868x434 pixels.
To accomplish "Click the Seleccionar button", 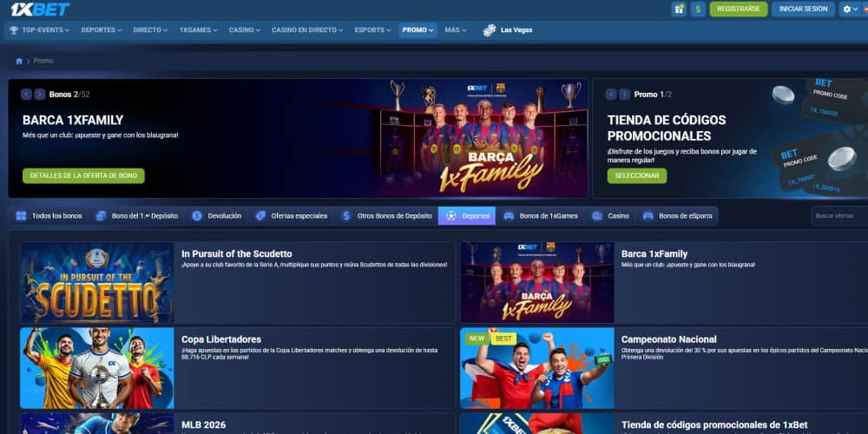I will tap(636, 175).
